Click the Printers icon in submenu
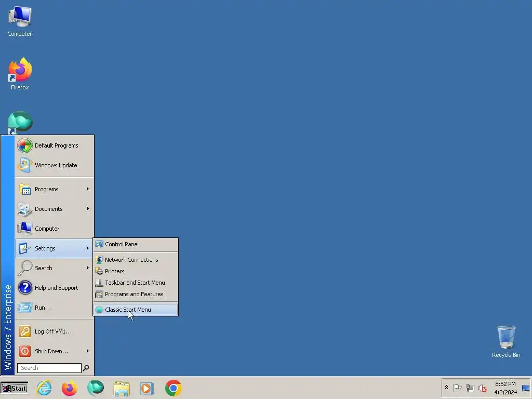Screen dimensions: 532x399 point(99,271)
